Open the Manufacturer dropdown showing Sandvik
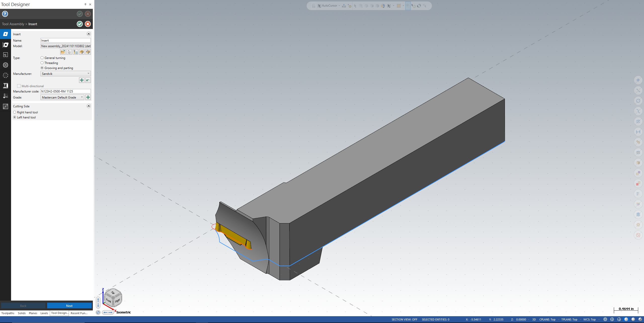This screenshot has height=323, width=644. [65, 74]
